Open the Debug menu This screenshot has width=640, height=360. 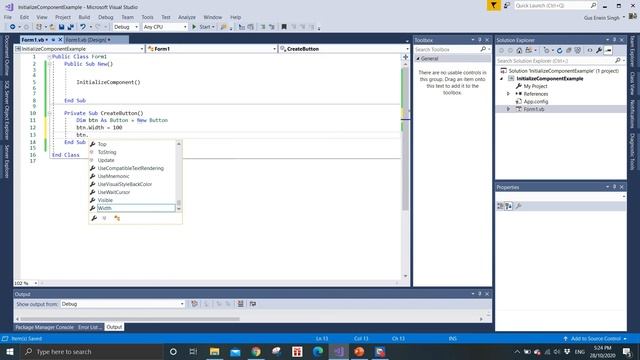[x=105, y=17]
